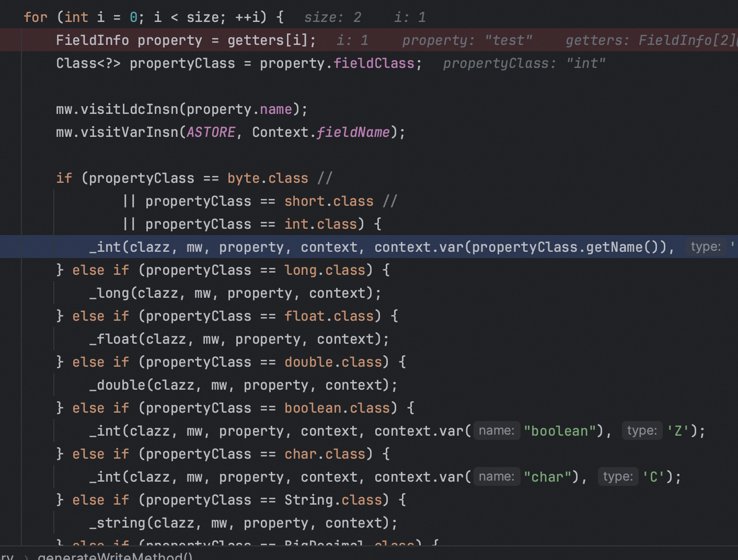Viewport: 738px width, 560px height.
Task: Click the "boolean" string literal
Action: [560, 431]
